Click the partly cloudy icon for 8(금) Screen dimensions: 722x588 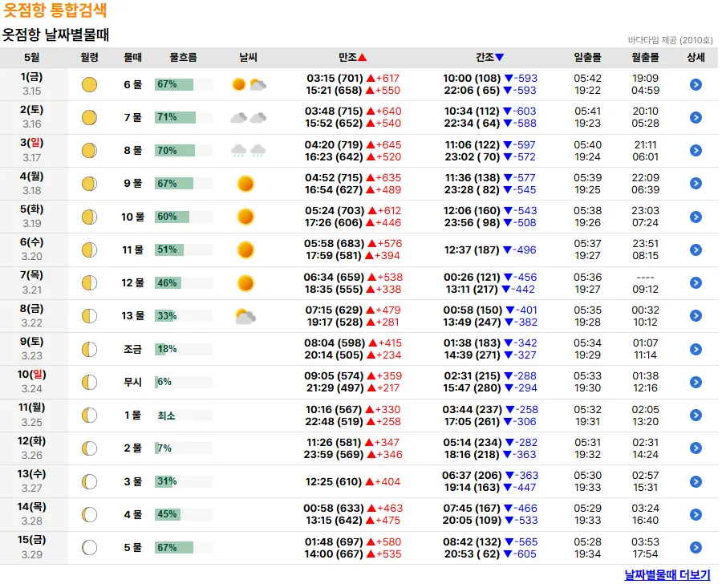click(x=245, y=316)
